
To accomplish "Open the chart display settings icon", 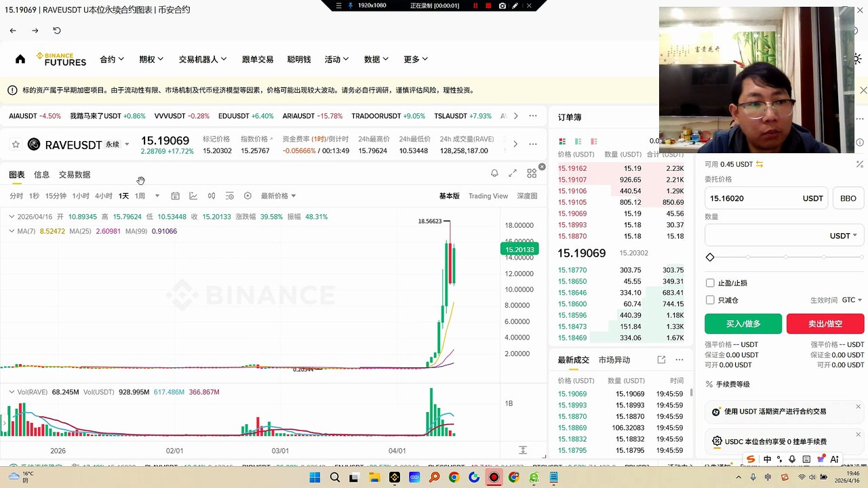I will [229, 196].
